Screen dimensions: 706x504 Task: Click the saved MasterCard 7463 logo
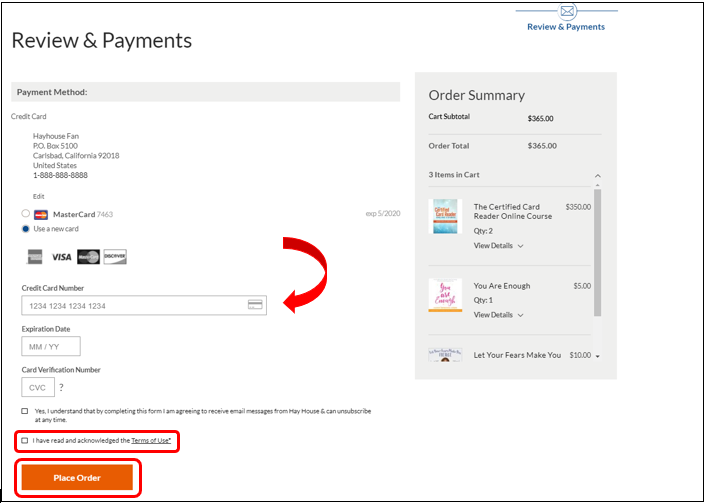[41, 214]
